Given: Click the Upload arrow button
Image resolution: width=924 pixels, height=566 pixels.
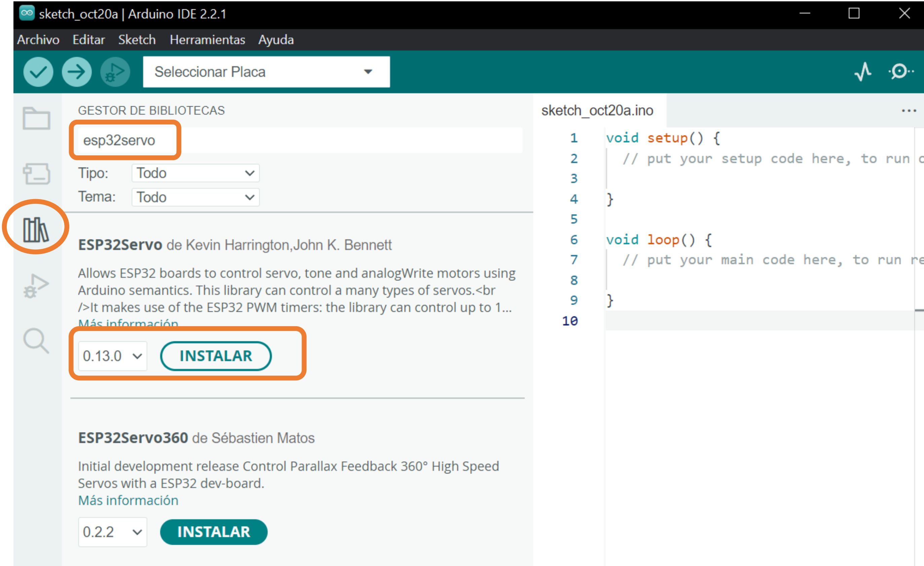Looking at the screenshot, I should click(77, 72).
